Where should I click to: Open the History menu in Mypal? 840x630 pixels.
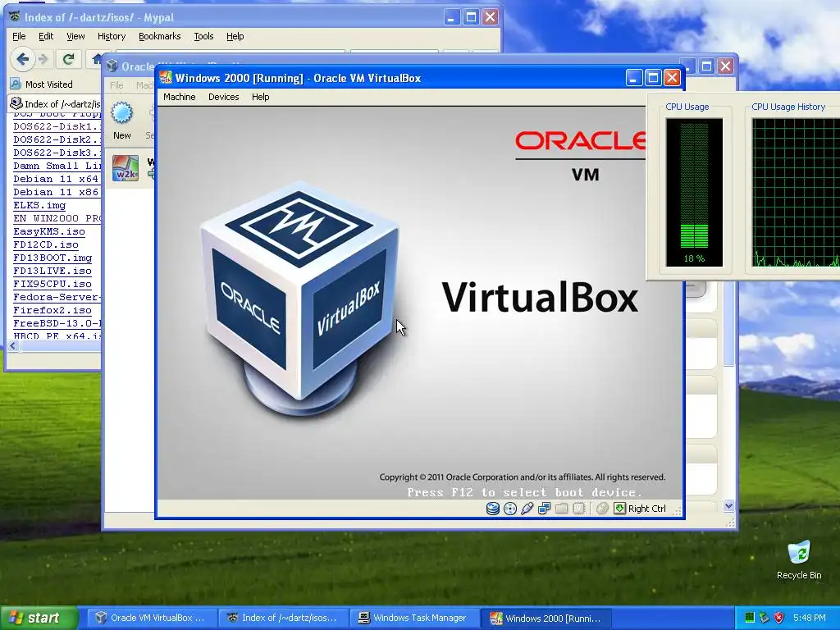112,36
